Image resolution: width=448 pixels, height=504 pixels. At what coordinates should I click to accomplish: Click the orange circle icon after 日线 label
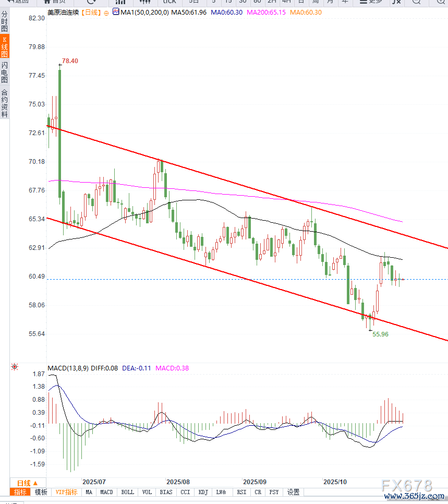click(107, 12)
